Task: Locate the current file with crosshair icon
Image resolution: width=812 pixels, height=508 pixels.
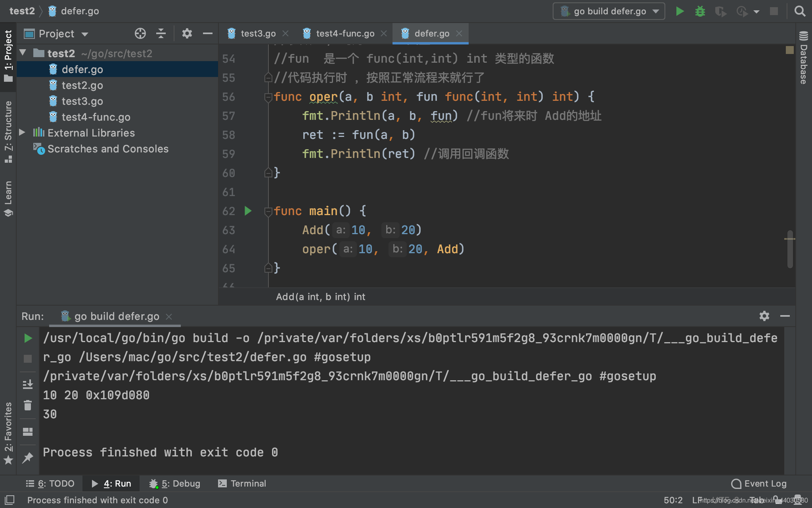Action: [140, 33]
